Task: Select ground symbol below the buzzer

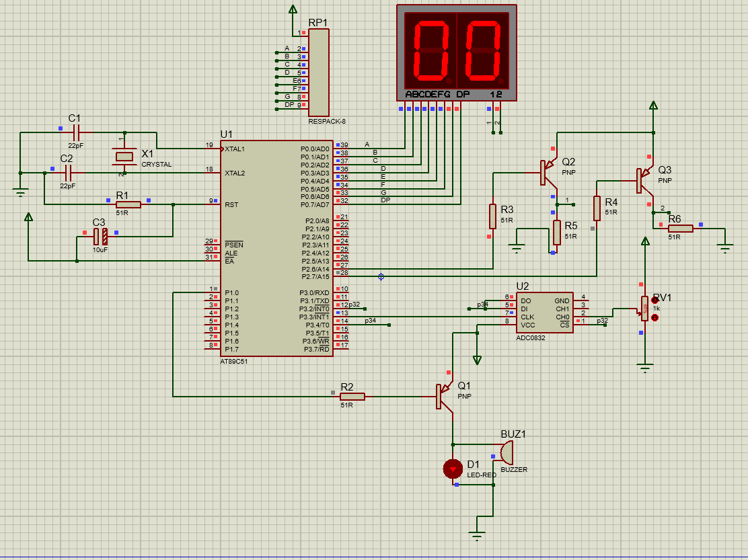Action: (x=477, y=536)
